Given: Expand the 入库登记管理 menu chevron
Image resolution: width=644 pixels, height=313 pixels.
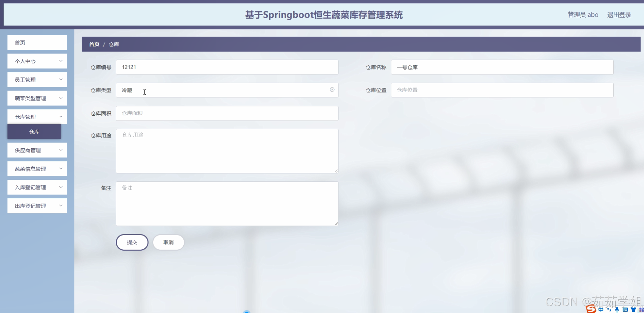Looking at the screenshot, I should (61, 187).
